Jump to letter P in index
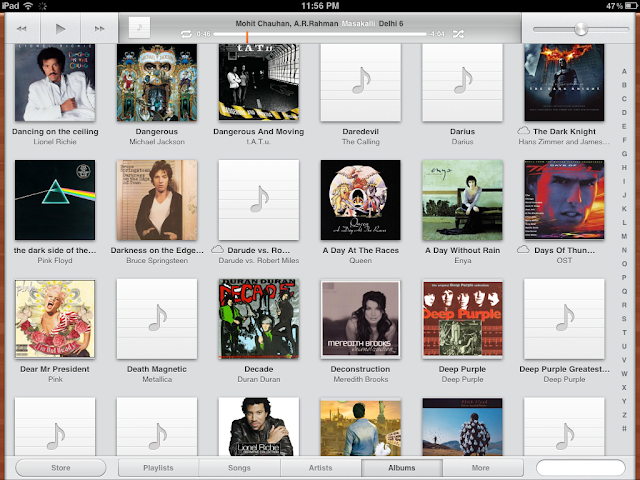The width and height of the screenshot is (640, 480). (624, 277)
